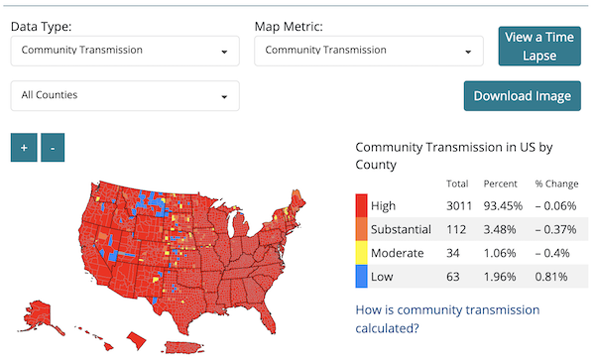Open the Data Type dropdown
The width and height of the screenshot is (595, 364).
pos(125,51)
